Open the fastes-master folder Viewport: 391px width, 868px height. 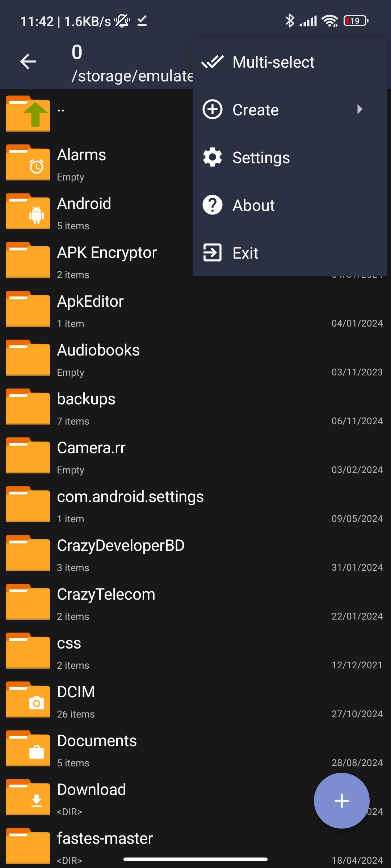pos(195,846)
